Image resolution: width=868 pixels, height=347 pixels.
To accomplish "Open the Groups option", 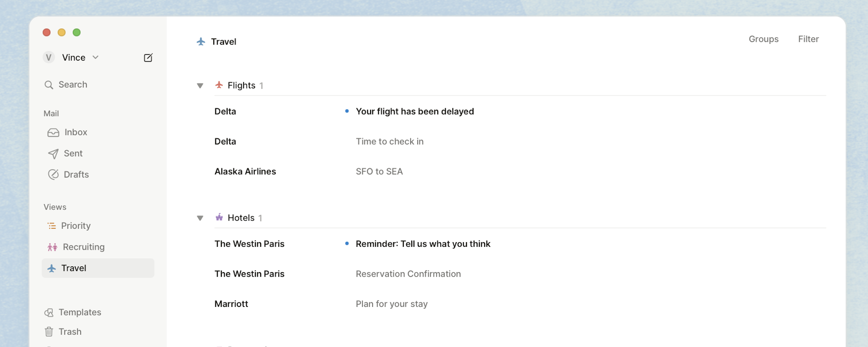I will tap(763, 39).
